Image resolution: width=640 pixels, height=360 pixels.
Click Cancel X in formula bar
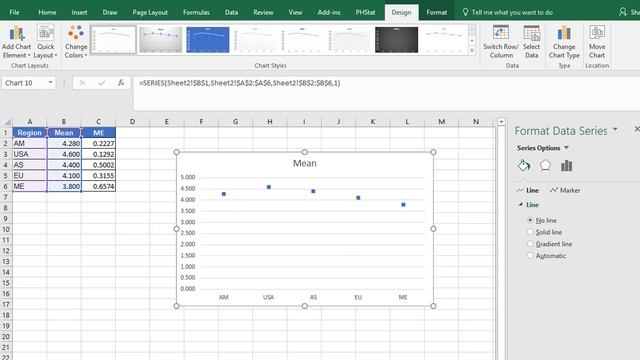tap(82, 83)
